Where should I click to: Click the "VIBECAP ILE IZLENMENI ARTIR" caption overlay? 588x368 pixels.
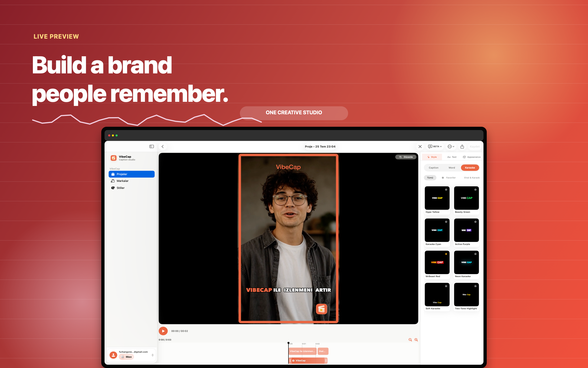288,290
